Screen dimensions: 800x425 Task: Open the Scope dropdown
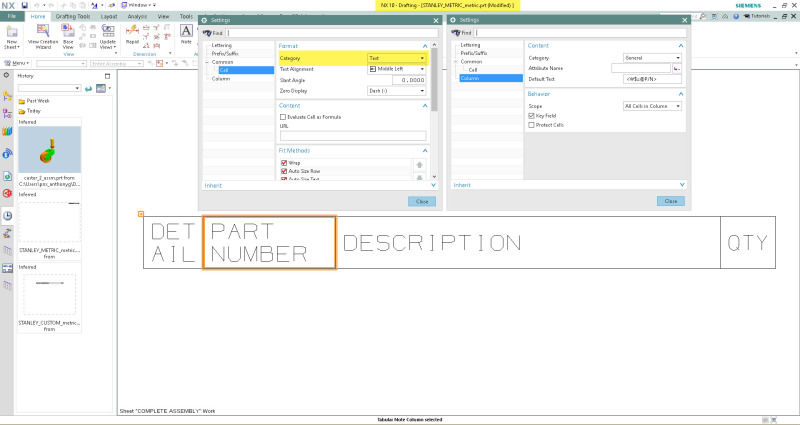click(653, 106)
